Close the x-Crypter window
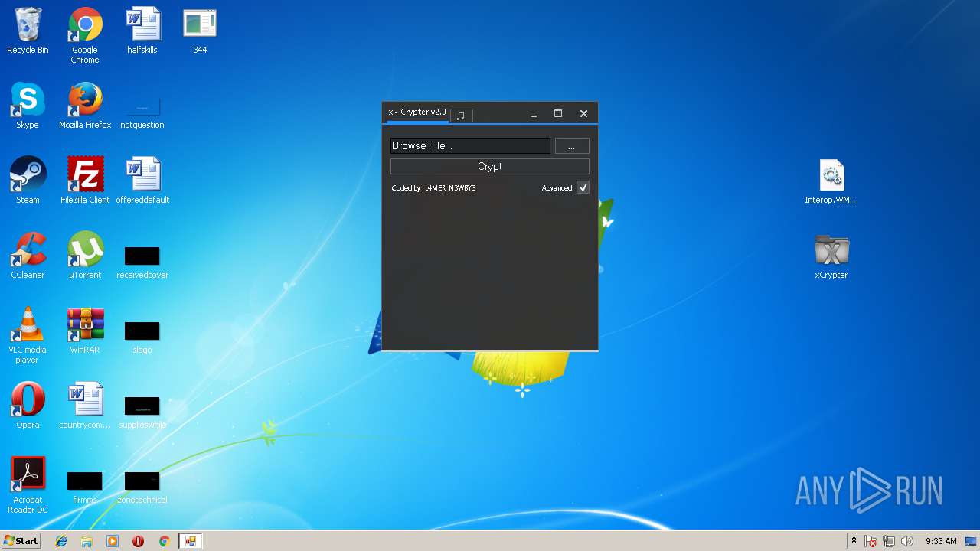This screenshot has width=980, height=551. point(583,113)
